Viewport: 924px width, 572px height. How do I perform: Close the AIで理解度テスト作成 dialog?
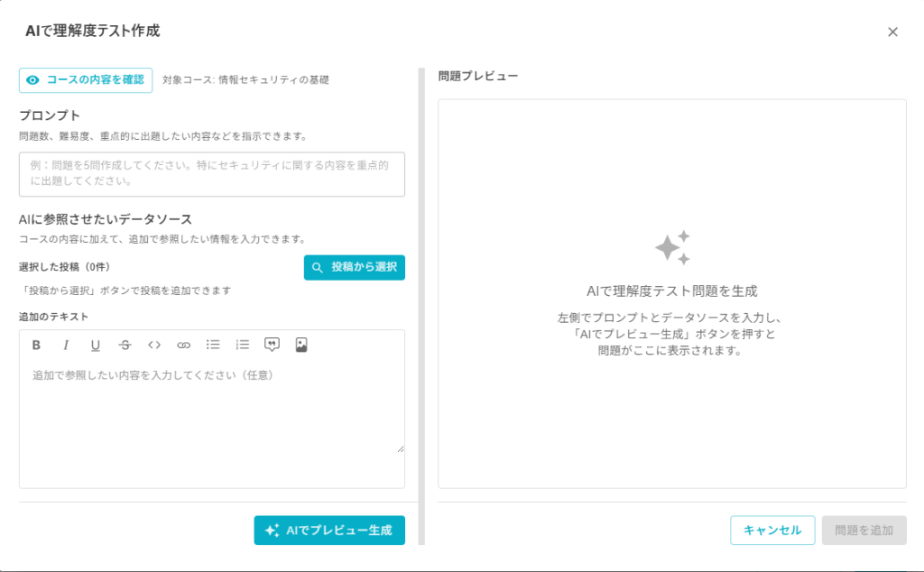[892, 32]
